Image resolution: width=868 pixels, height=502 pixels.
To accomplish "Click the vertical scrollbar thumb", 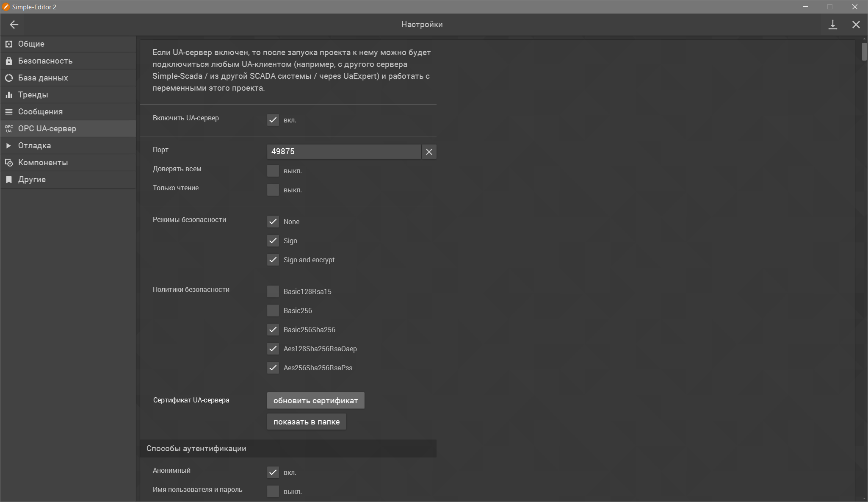I will tap(864, 52).
